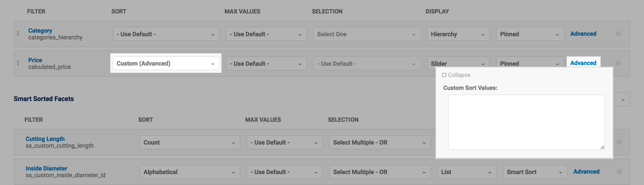Open Advanced settings for Category
The height and width of the screenshot is (185, 644).
point(583,34)
